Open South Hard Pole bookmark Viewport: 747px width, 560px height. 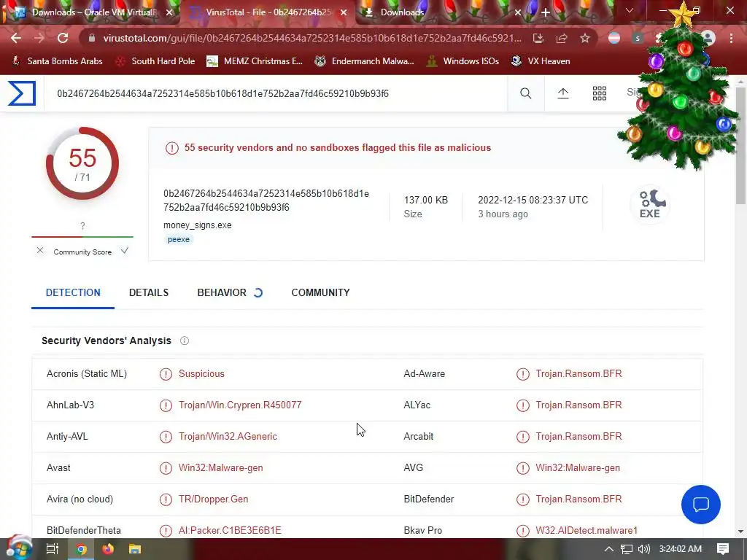(156, 61)
